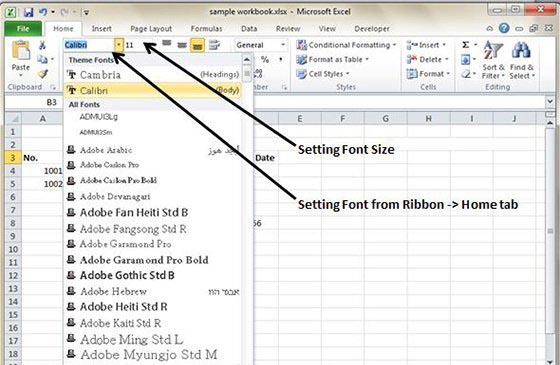Screen dimensions: 560x365
Task: Select column E header
Action: [x=300, y=119]
